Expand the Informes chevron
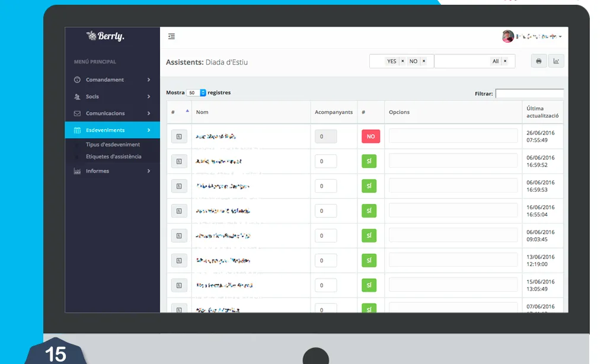 149,171
